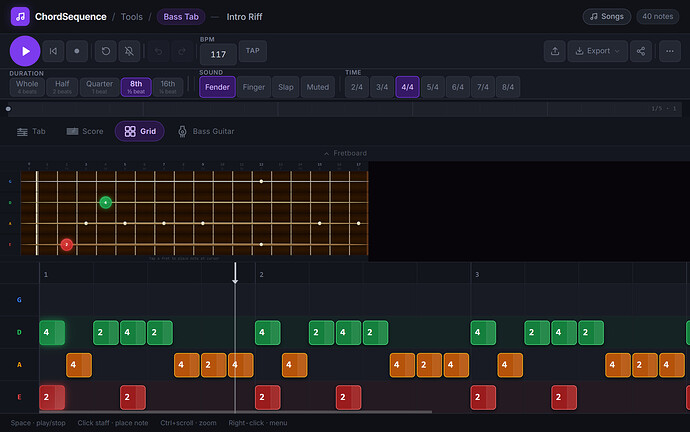Set time signature to 5/4
690x432 pixels.
(433, 87)
